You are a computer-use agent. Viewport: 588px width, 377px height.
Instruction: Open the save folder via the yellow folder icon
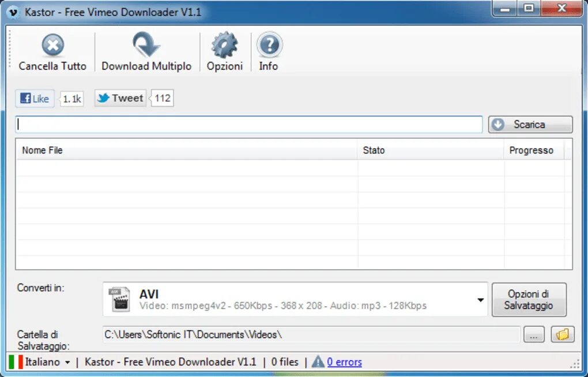pyautogui.click(x=563, y=334)
